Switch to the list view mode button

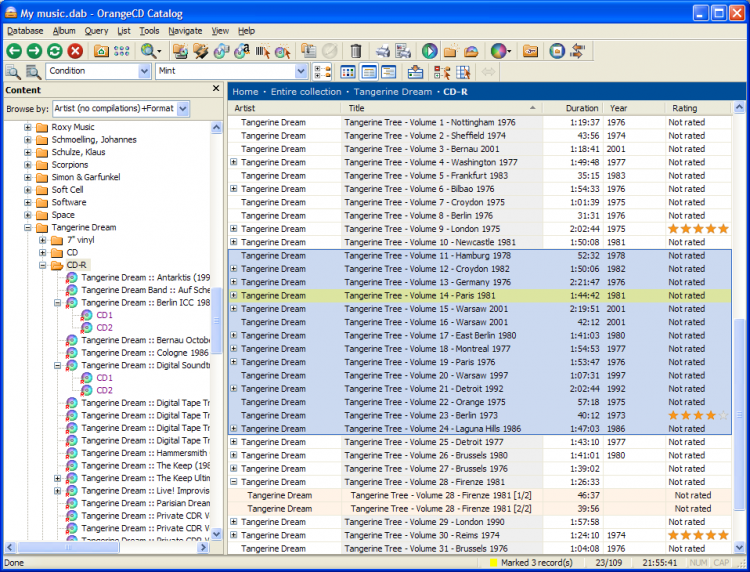tap(369, 72)
